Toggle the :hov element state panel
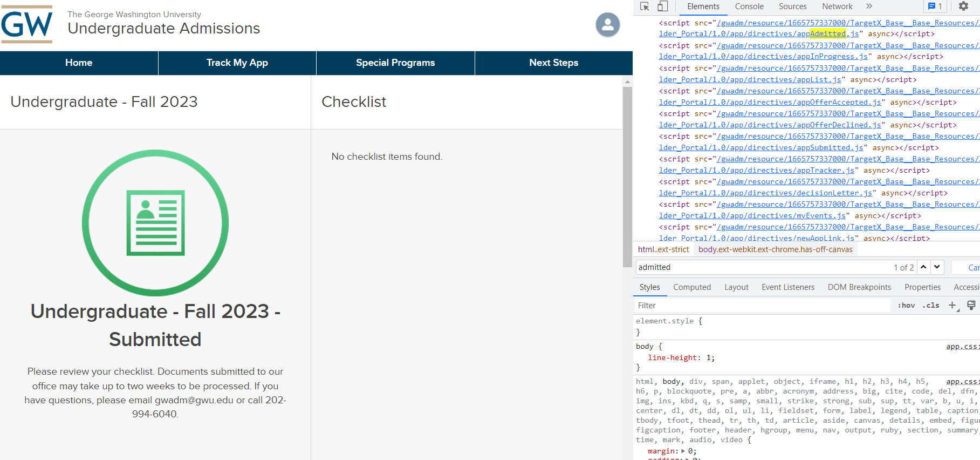Screen dimensions: 980x460 pos(906,306)
